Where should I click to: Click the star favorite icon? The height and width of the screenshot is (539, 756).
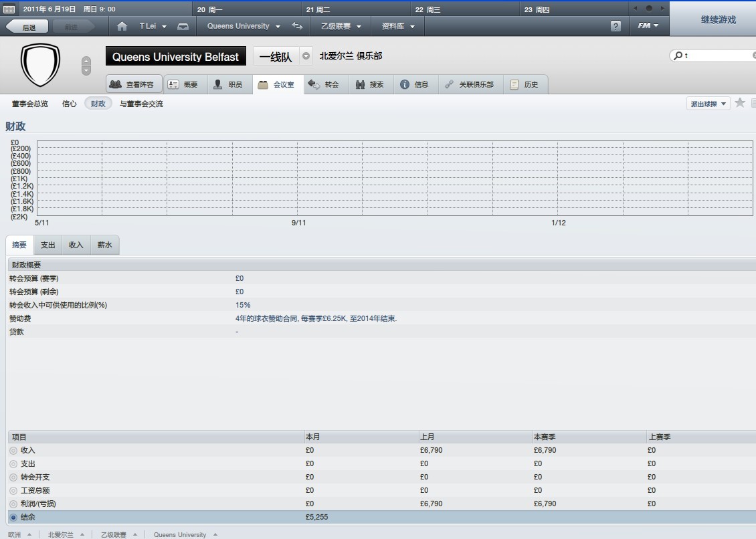(x=739, y=103)
